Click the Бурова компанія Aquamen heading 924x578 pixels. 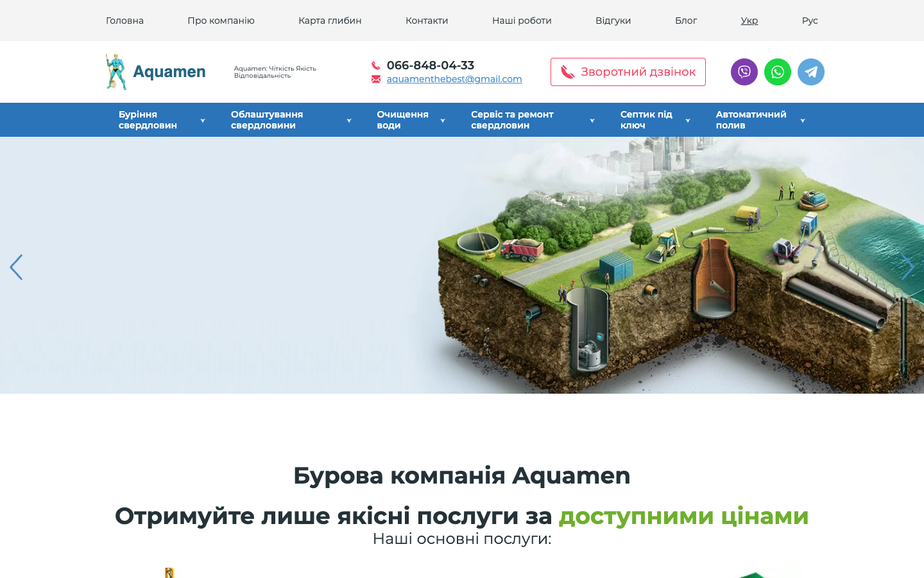462,476
